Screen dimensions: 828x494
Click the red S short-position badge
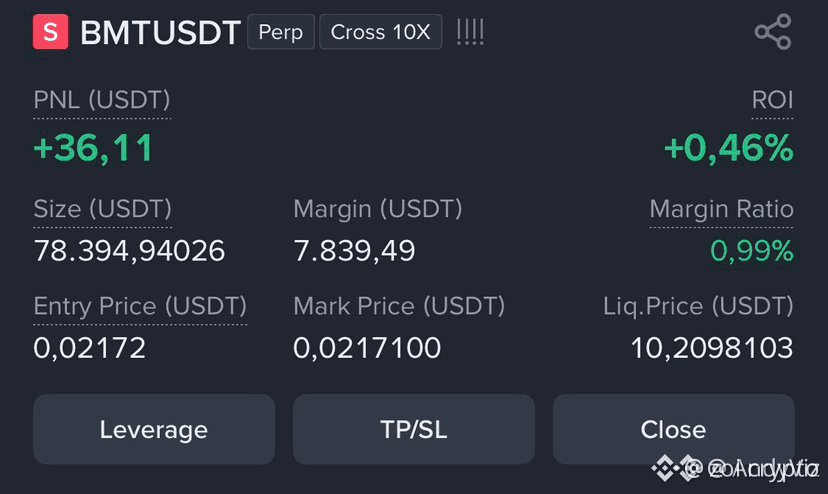(51, 32)
